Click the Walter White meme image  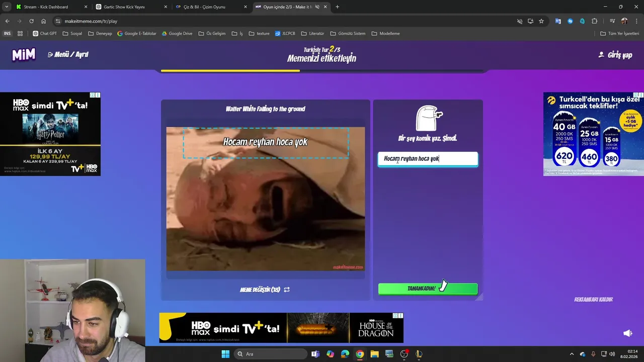click(x=266, y=199)
